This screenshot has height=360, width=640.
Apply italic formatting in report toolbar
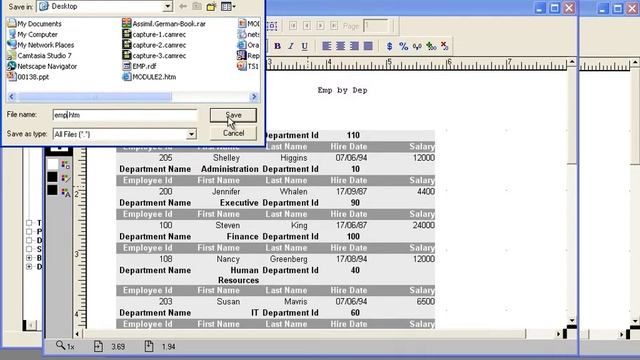[x=291, y=46]
